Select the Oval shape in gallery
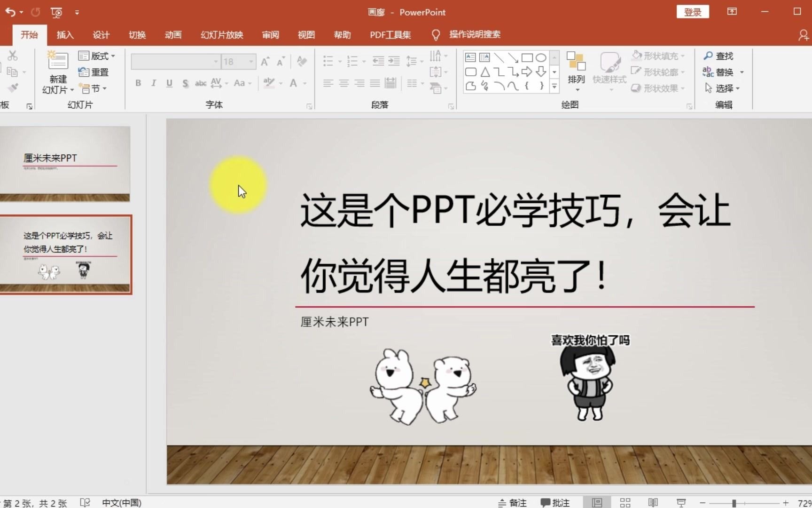The width and height of the screenshot is (812, 508). coord(541,57)
